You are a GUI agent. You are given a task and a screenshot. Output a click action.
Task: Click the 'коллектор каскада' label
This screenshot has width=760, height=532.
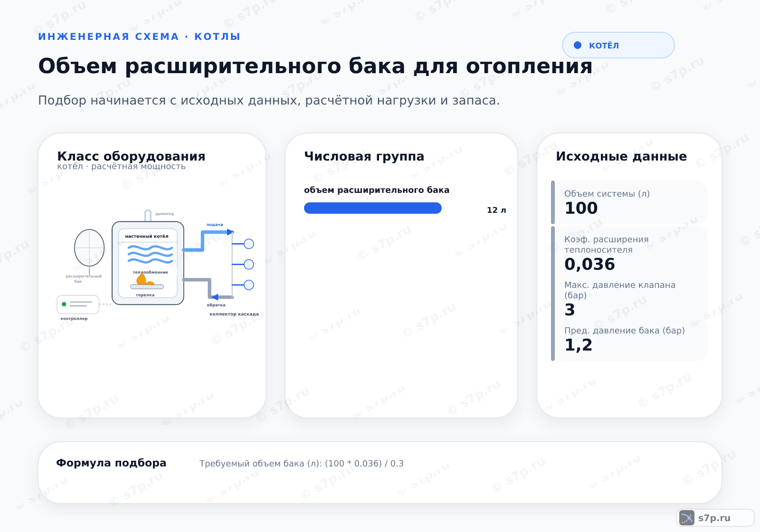(234, 314)
